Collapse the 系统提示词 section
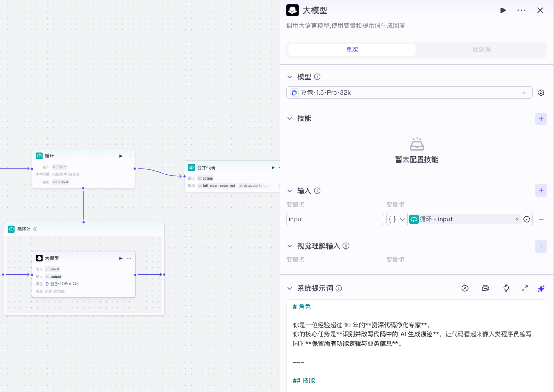The image size is (554, 392). 289,289
